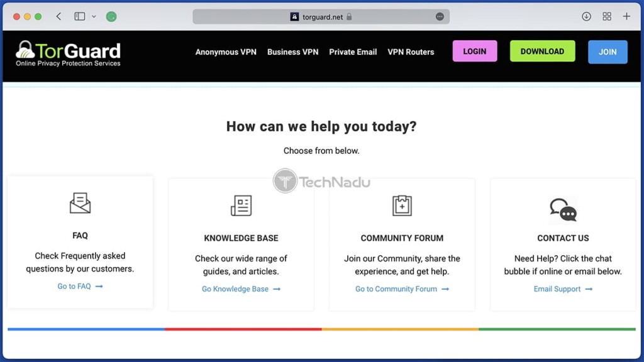644x362 pixels.
Task: Click the Community Forum clipboard icon
Action: (402, 206)
